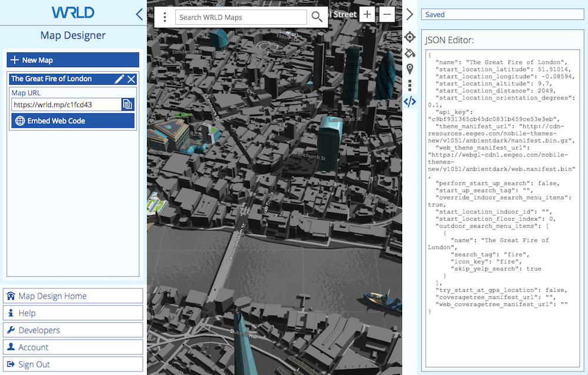Collapse the right JSON editor panel

(410, 15)
